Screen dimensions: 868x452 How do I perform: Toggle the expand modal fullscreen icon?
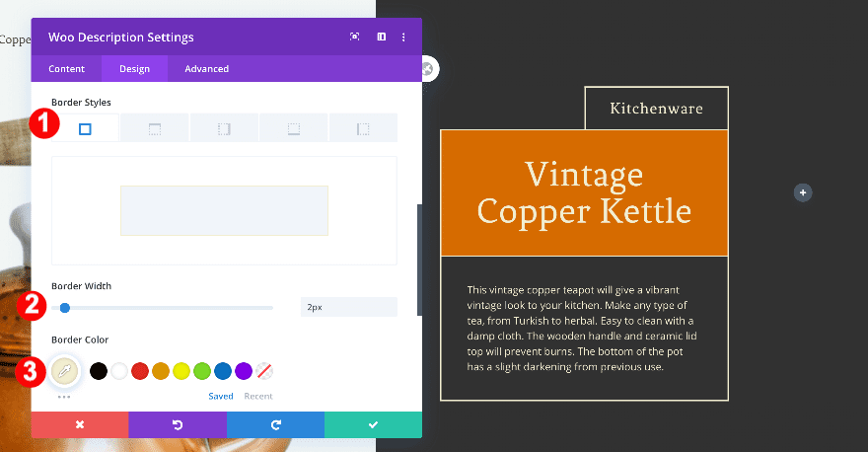[x=355, y=37]
